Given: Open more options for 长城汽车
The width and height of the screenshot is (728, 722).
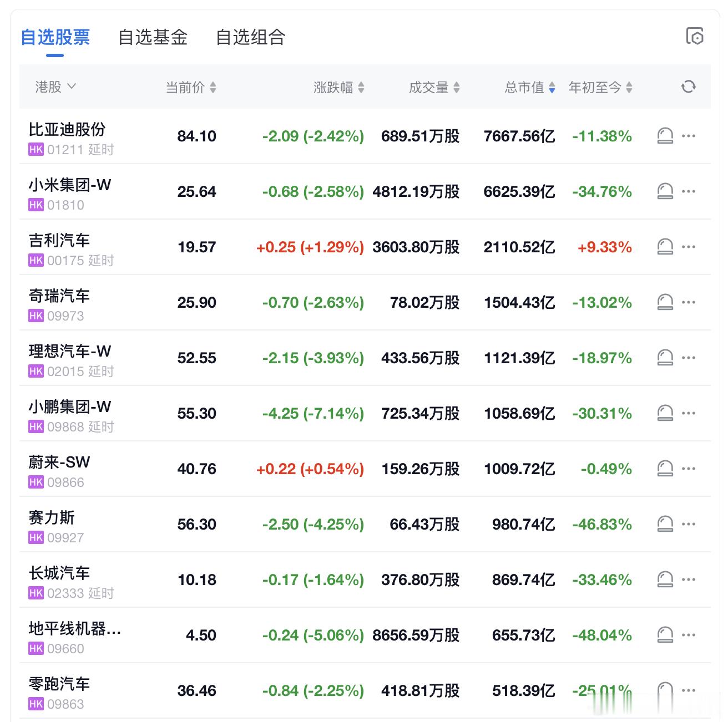Looking at the screenshot, I should click(x=689, y=579).
